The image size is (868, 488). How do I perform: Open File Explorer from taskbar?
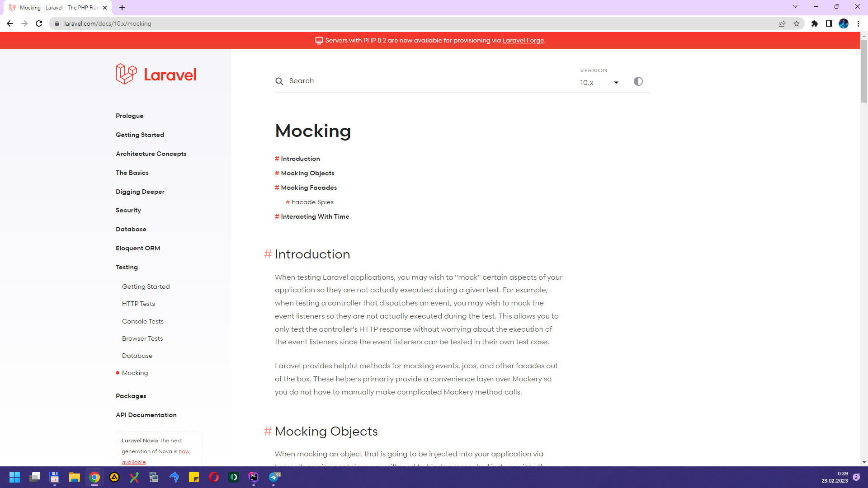(75, 477)
